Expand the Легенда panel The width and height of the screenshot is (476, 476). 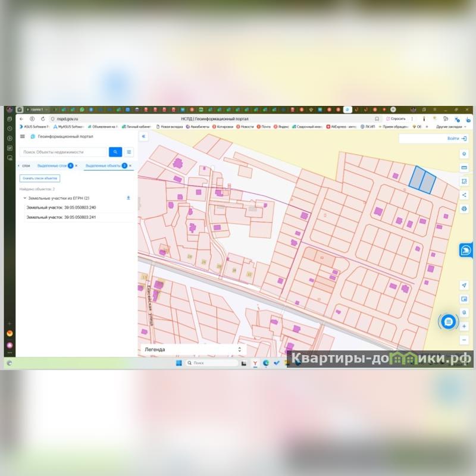(240, 350)
